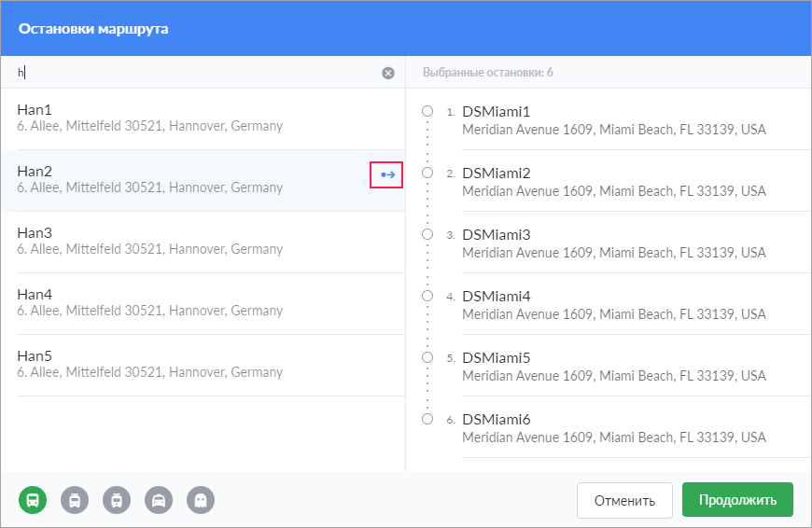
Task: Click the circle marker next to DSMiami1
Action: [427, 111]
